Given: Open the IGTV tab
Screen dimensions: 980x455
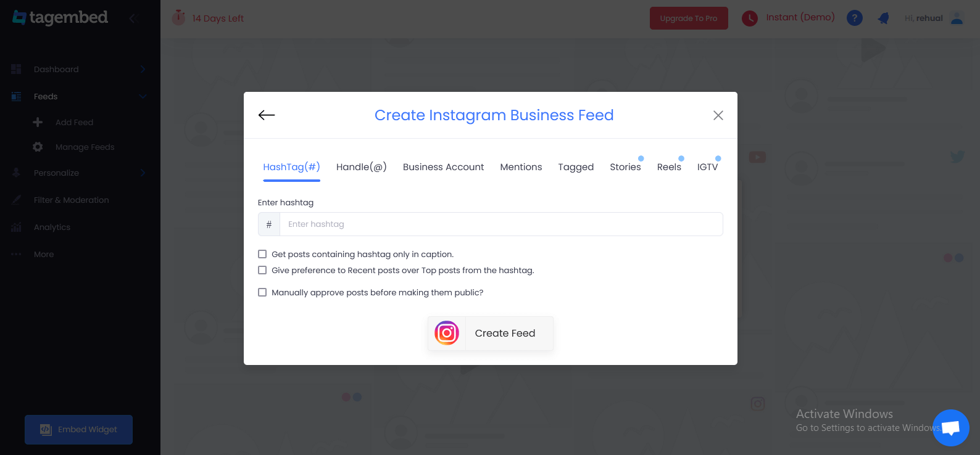Looking at the screenshot, I should click(x=707, y=167).
